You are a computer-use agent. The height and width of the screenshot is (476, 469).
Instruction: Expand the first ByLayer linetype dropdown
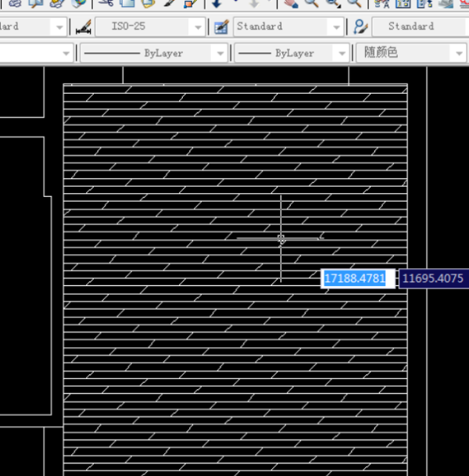tap(220, 54)
